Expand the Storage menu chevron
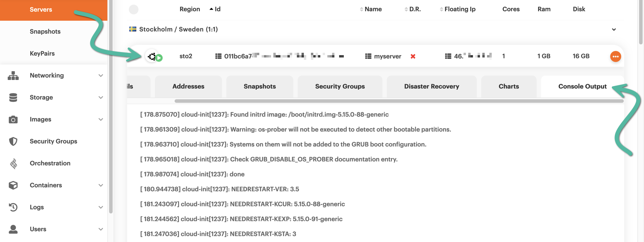The image size is (644, 242). coord(101,97)
